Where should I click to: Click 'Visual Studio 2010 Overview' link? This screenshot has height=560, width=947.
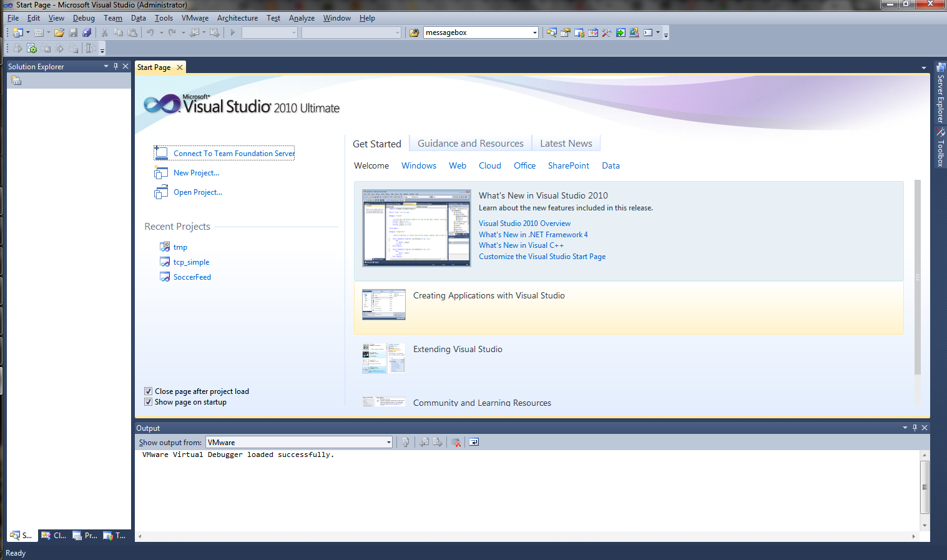(524, 224)
